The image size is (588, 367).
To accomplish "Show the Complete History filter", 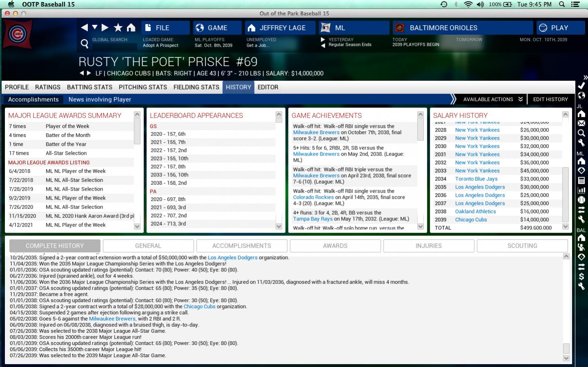I will point(55,246).
